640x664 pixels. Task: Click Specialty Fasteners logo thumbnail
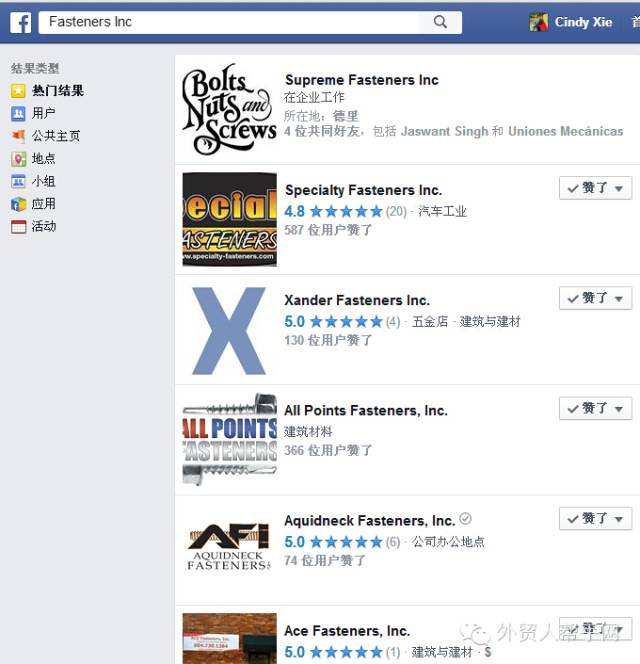pyautogui.click(x=230, y=219)
